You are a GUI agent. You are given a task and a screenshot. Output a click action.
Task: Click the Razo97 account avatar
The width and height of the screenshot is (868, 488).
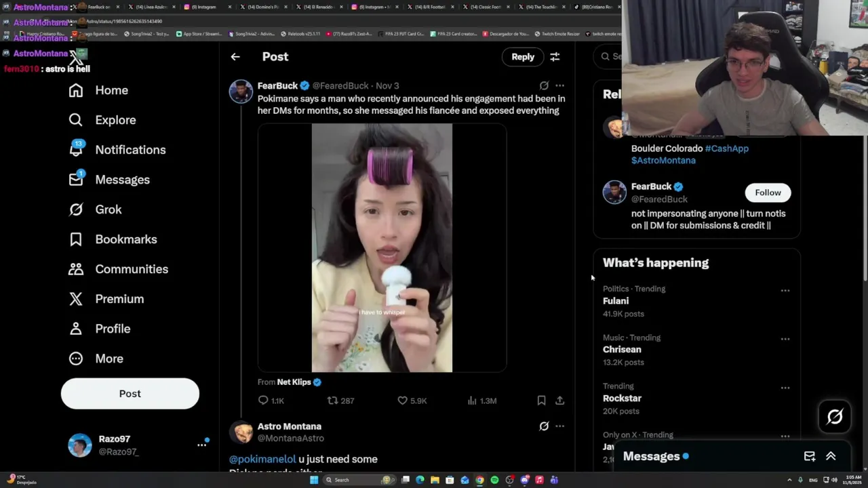tap(80, 445)
